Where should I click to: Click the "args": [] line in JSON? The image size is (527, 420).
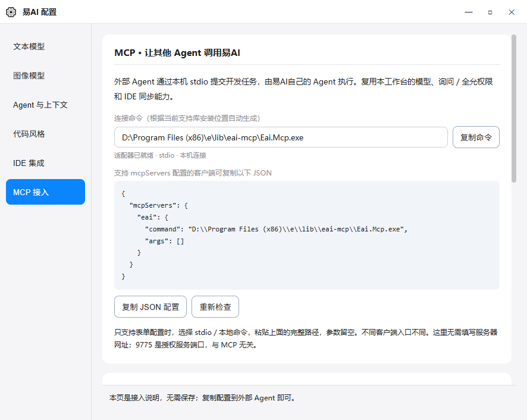[x=164, y=241]
